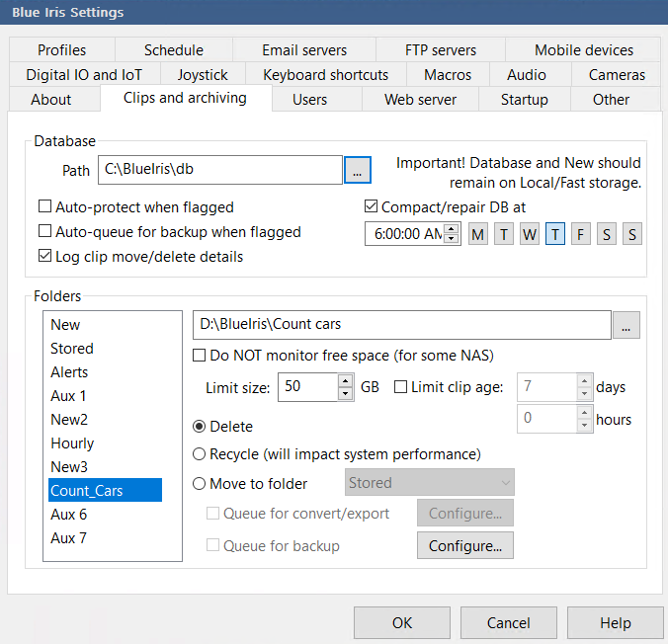Viewport: 668px width, 644px height.
Task: Select the Aux 6 folder
Action: [x=105, y=515]
